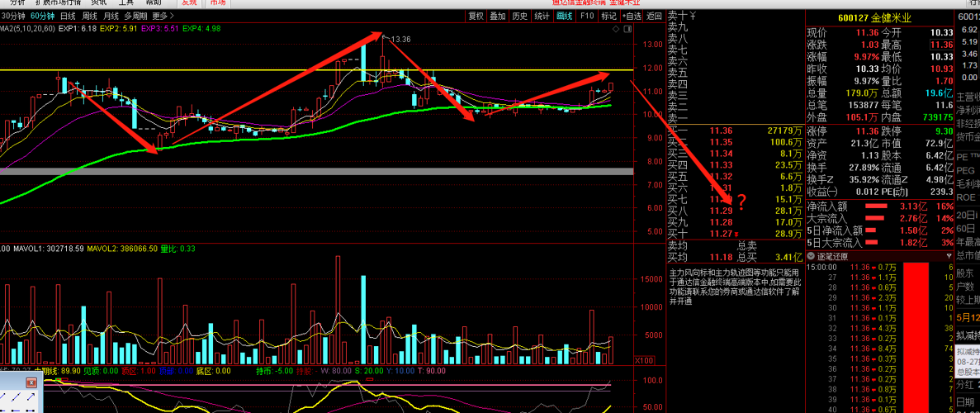This screenshot has height=413, width=980.
Task: Toggle the 画线 drawing mode button
Action: (x=565, y=17)
